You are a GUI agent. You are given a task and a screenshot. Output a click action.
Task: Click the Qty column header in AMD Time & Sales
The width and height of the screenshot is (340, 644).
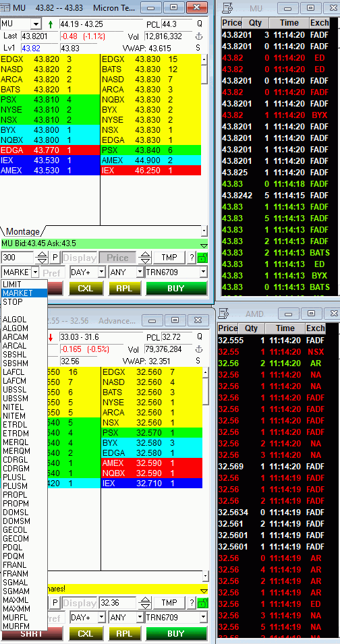click(x=252, y=328)
